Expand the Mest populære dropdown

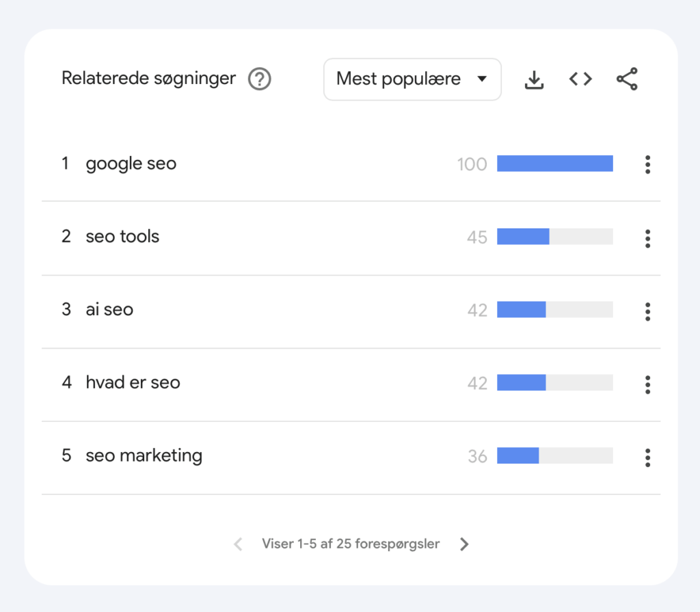click(x=412, y=79)
